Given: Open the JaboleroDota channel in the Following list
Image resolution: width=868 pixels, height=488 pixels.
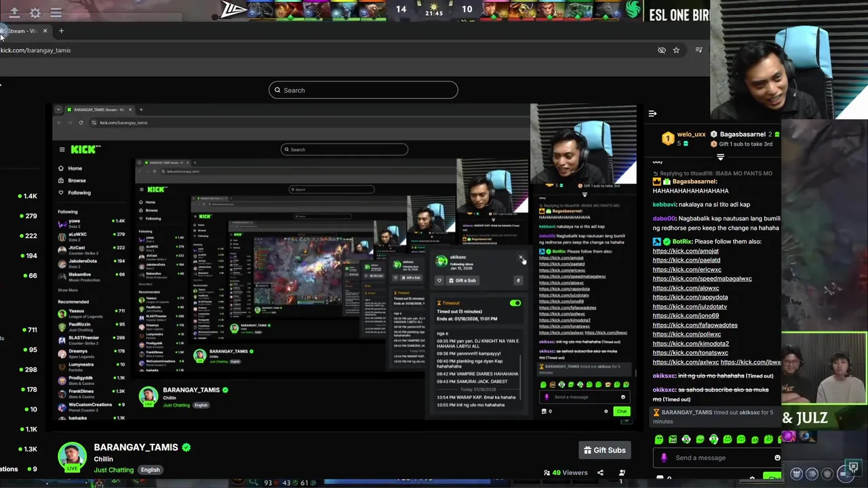Looking at the screenshot, I should [92, 262].
